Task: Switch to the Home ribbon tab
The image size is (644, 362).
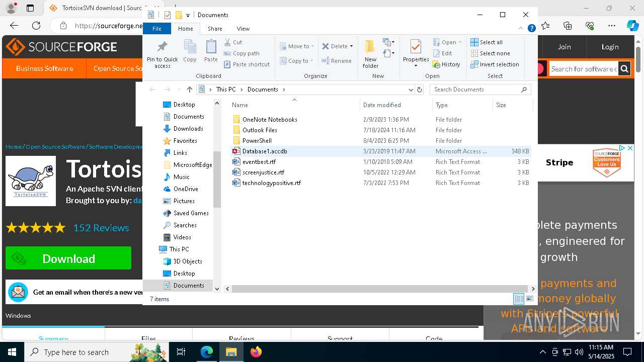Action: (x=186, y=29)
